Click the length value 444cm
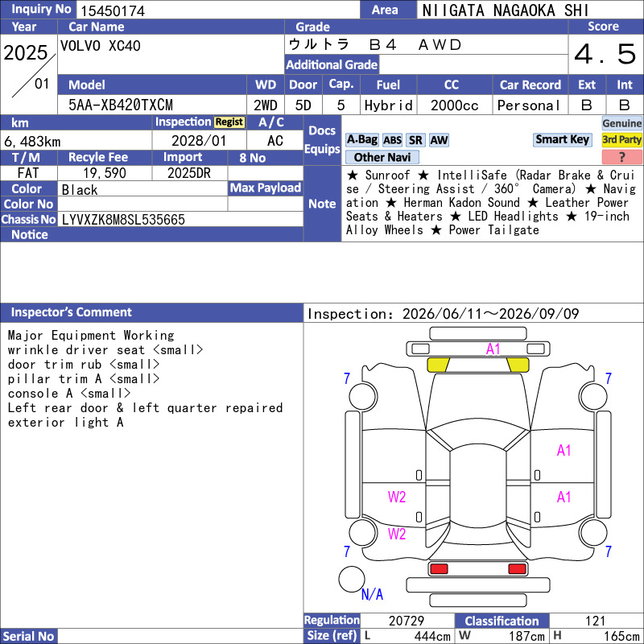The height and width of the screenshot is (644, 644). point(432,636)
